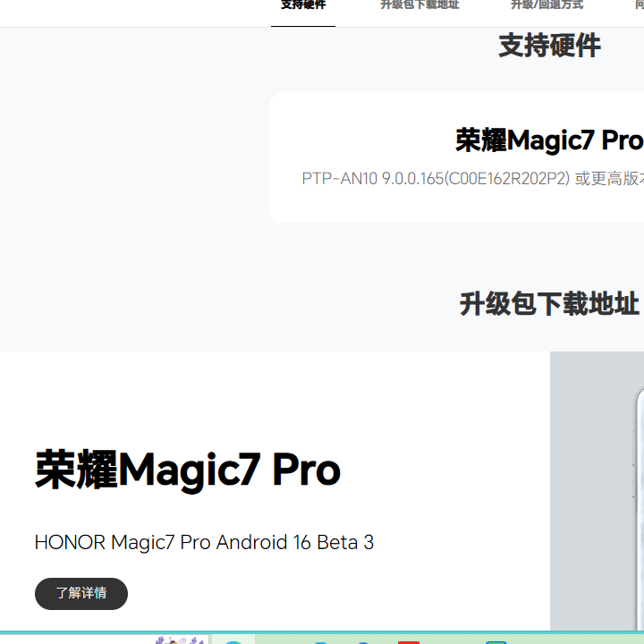Click 荣耀Magic7 Pro title in hardware card

[549, 140]
